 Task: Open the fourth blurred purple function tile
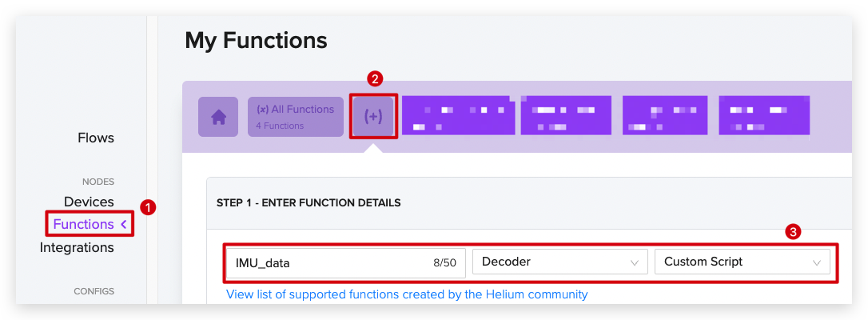(x=764, y=116)
